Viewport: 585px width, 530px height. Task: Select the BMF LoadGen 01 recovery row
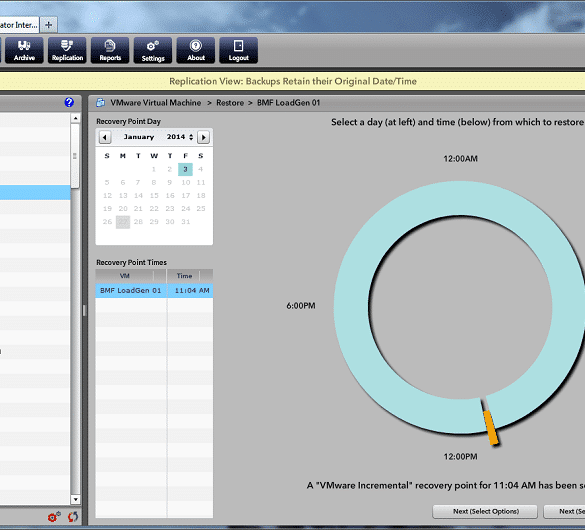coord(154,291)
